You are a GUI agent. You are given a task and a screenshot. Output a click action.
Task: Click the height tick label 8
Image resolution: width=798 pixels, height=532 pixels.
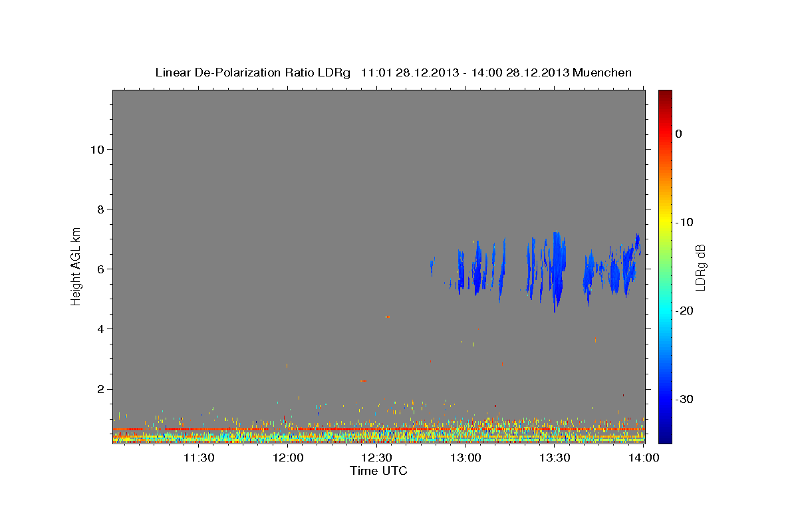coord(101,209)
